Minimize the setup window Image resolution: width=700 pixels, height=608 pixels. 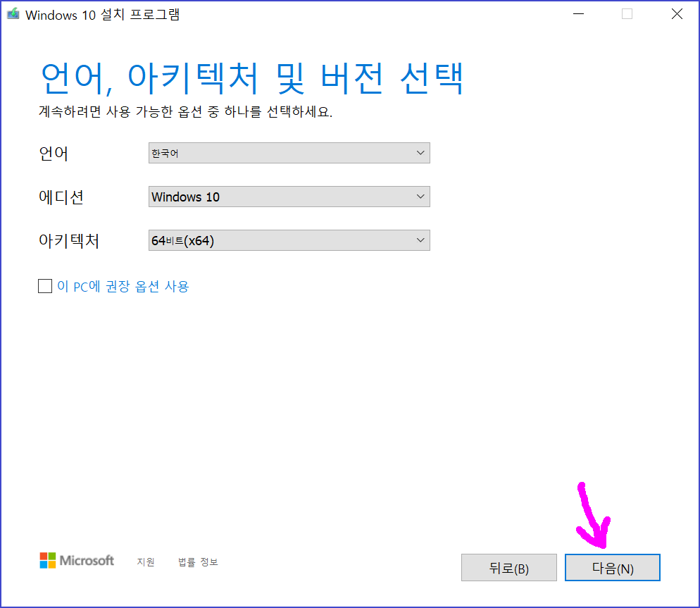pos(579,14)
